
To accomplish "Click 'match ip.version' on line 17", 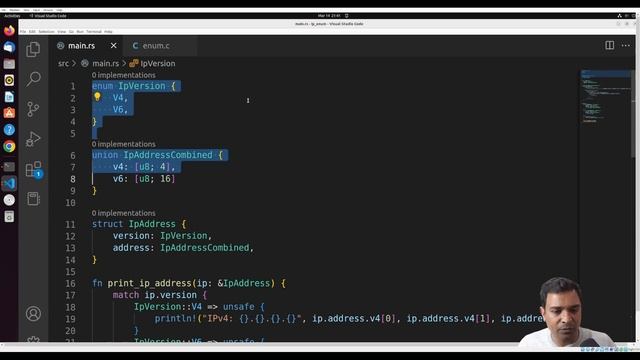I will [x=155, y=295].
